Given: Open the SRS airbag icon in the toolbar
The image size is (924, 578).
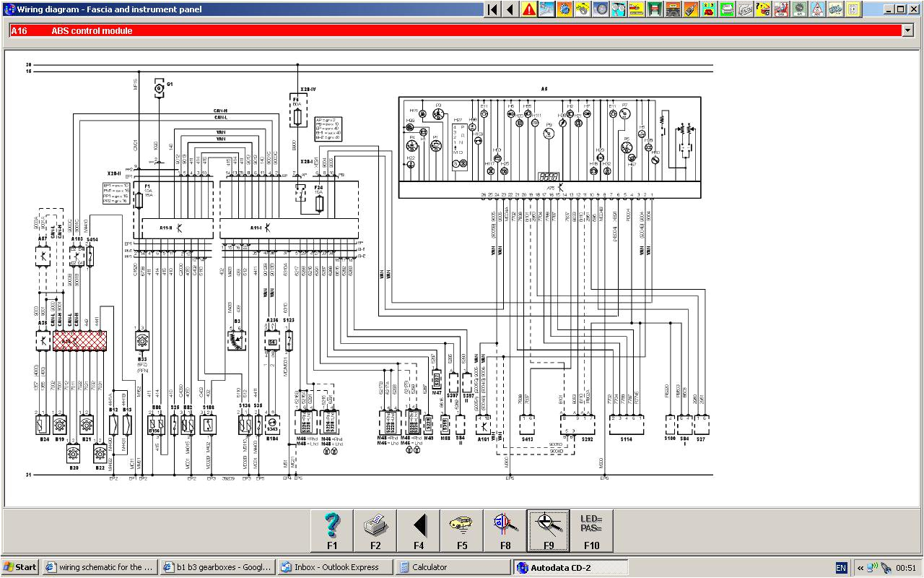Looking at the screenshot, I should click(781, 9).
